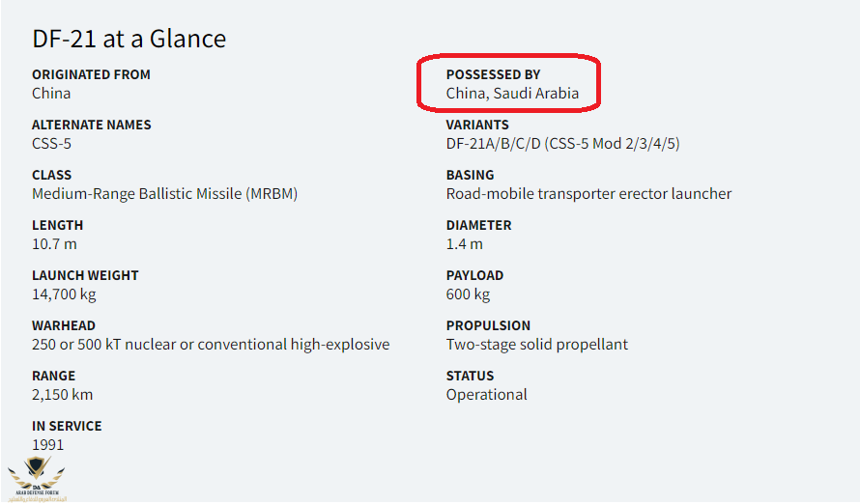
Task: Click the "DF-21 at a Glance" heading
Action: (x=129, y=39)
